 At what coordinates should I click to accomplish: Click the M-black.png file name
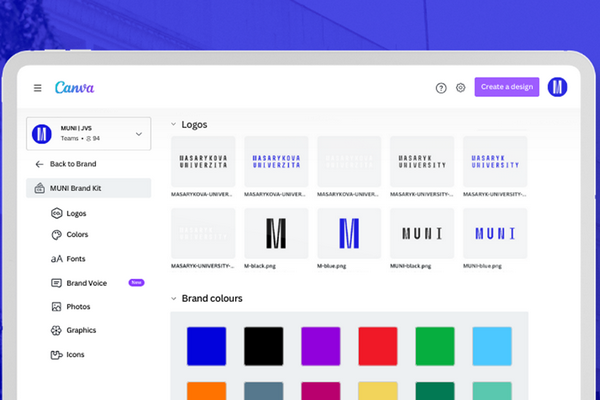pyautogui.click(x=260, y=266)
